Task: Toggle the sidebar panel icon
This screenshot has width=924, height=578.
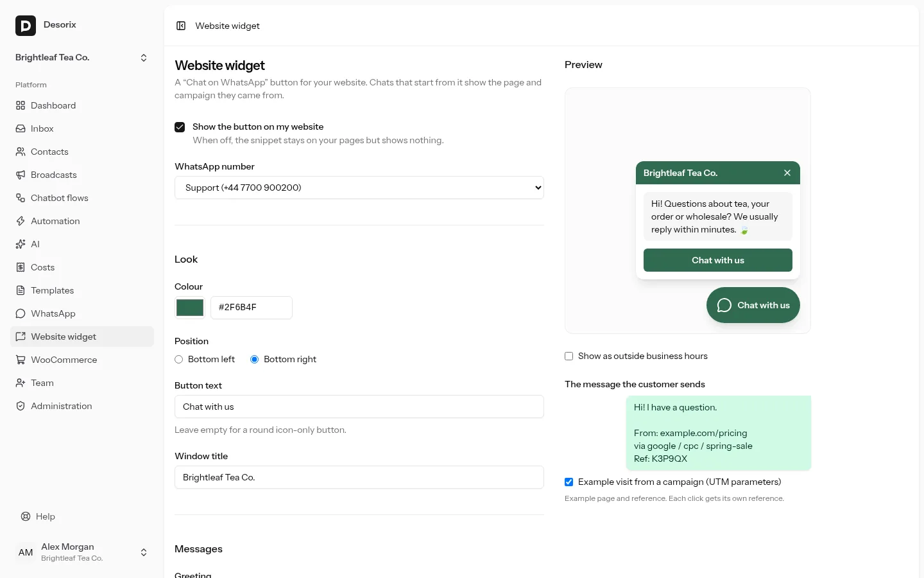Action: tap(181, 26)
